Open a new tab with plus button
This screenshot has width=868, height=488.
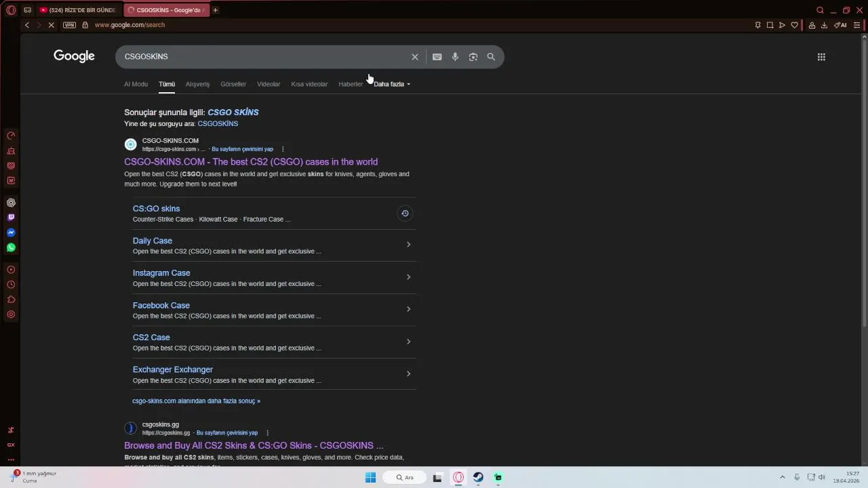pyautogui.click(x=215, y=10)
